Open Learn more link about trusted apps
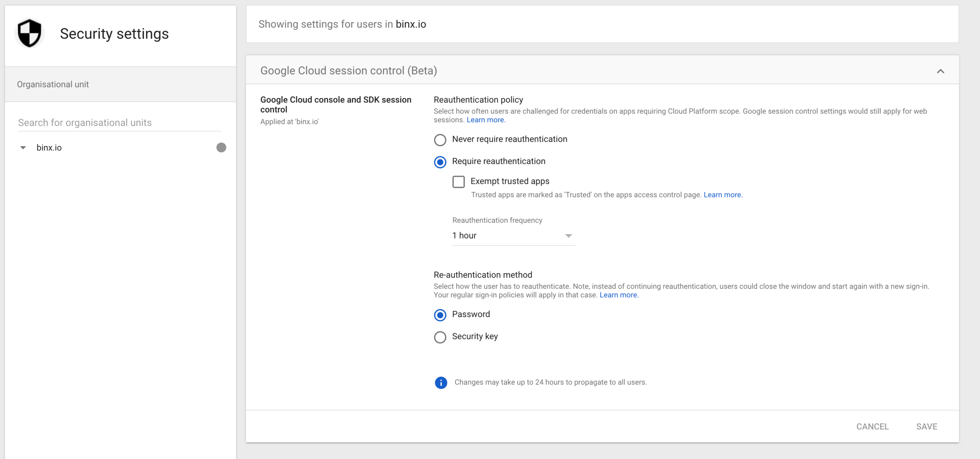Image resolution: width=980 pixels, height=459 pixels. click(723, 195)
